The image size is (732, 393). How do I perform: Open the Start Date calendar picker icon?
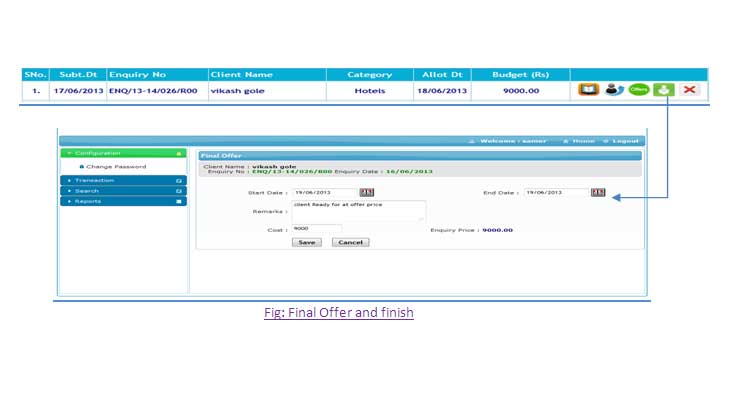[366, 192]
